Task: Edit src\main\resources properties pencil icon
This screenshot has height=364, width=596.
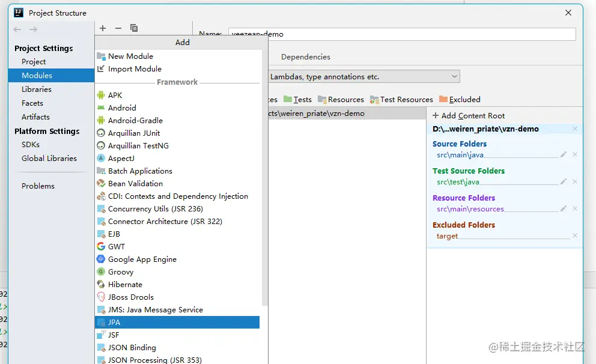Action: [564, 208]
